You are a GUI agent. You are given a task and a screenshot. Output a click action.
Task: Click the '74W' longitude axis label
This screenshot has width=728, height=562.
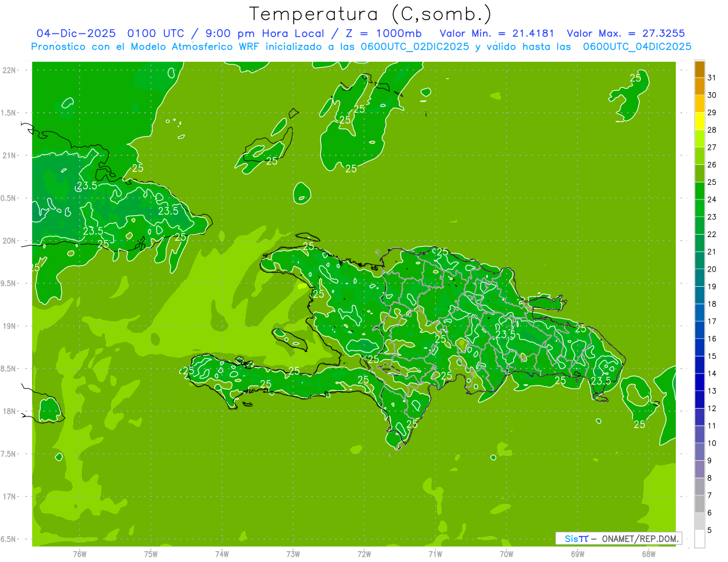coord(222,554)
